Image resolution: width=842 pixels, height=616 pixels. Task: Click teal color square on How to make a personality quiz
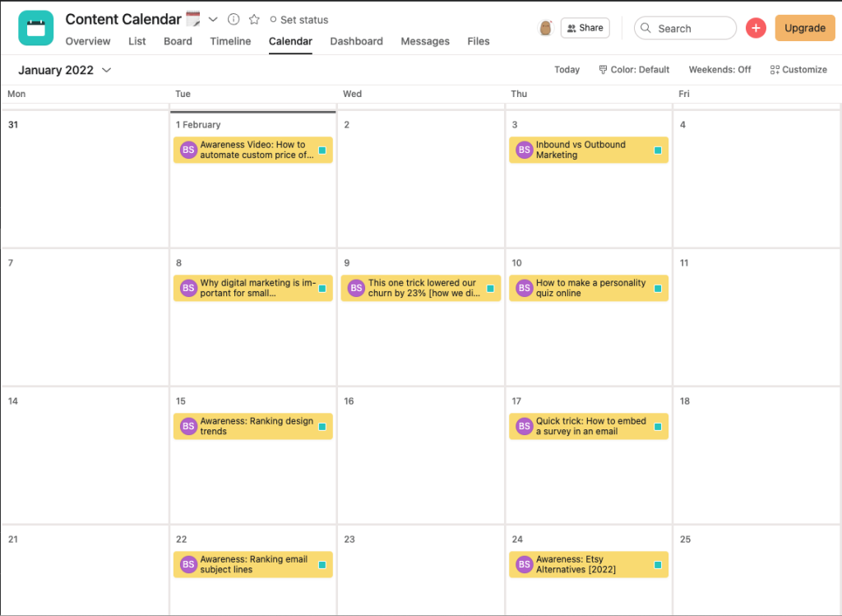pos(658,289)
